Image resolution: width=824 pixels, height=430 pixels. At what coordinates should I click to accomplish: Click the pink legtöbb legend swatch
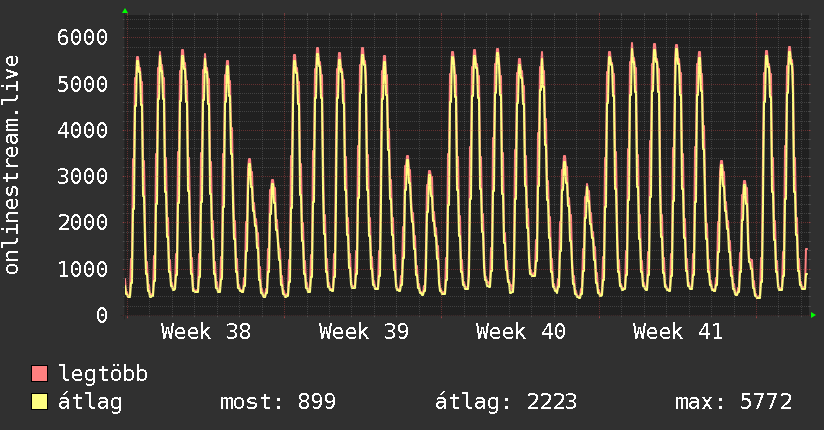click(39, 373)
